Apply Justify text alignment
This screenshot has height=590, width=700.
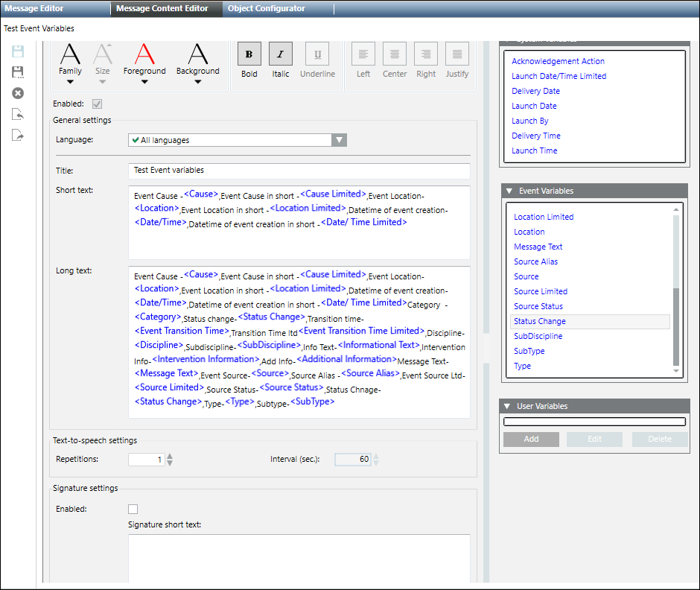pos(457,54)
